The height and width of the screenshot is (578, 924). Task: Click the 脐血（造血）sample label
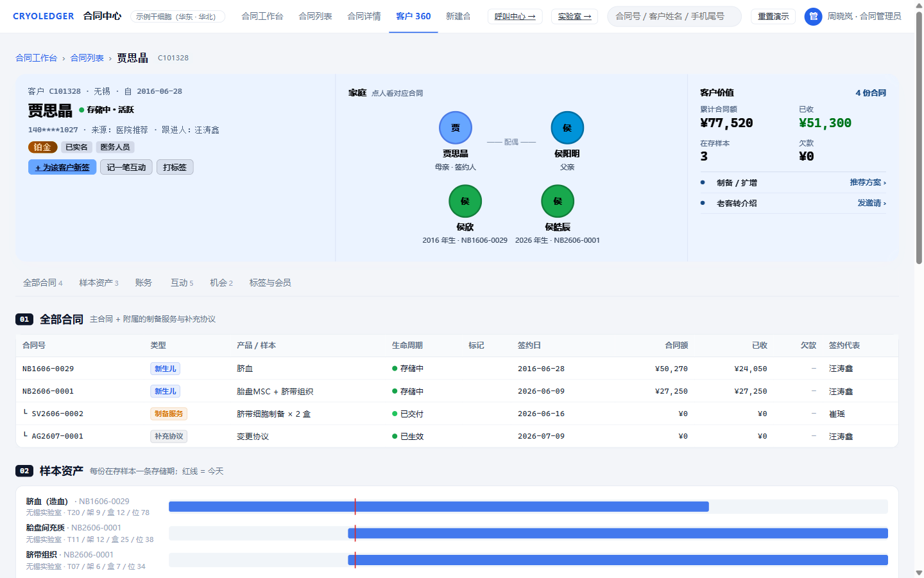coord(47,501)
